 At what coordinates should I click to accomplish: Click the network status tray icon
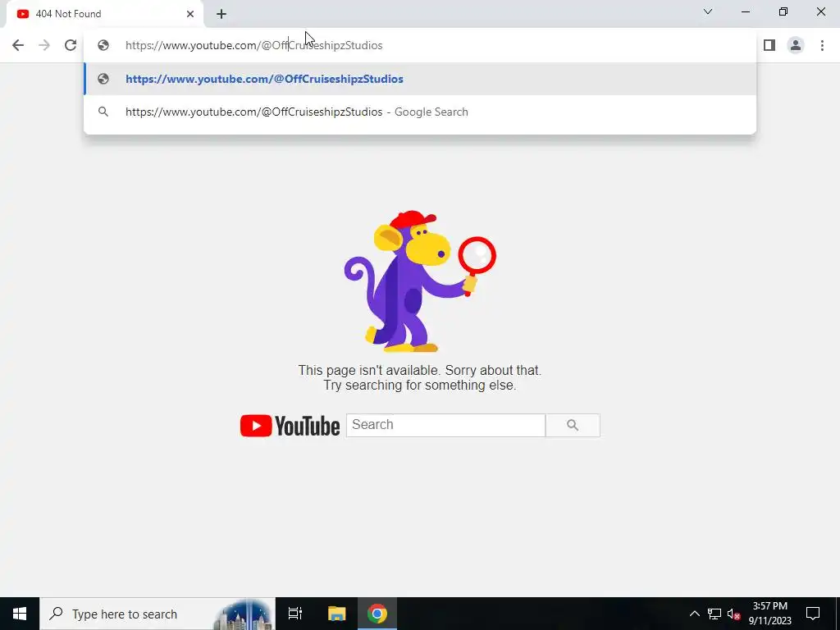point(714,614)
